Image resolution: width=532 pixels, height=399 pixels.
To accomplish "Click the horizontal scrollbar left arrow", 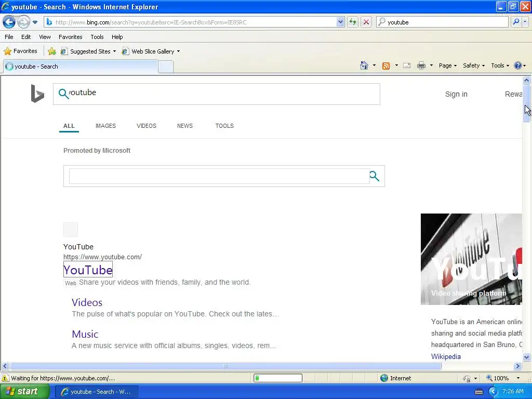I will [x=5, y=366].
